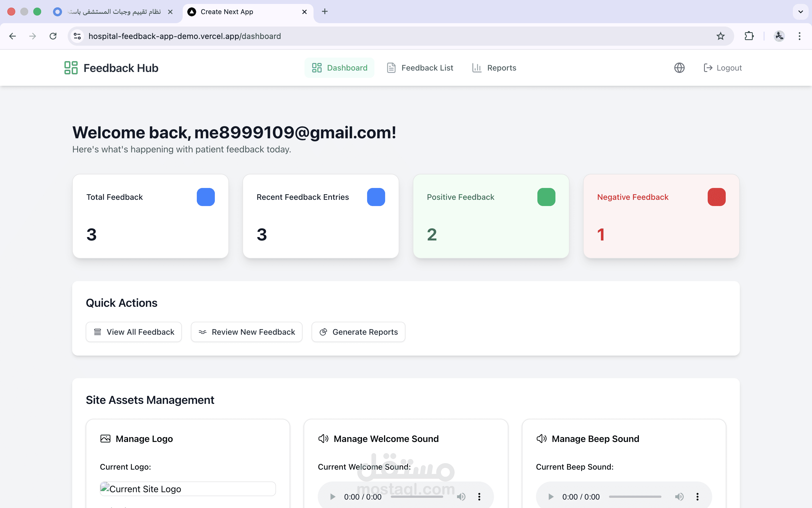Click the Current Site Logo image
The width and height of the screenshot is (812, 508).
point(187,489)
